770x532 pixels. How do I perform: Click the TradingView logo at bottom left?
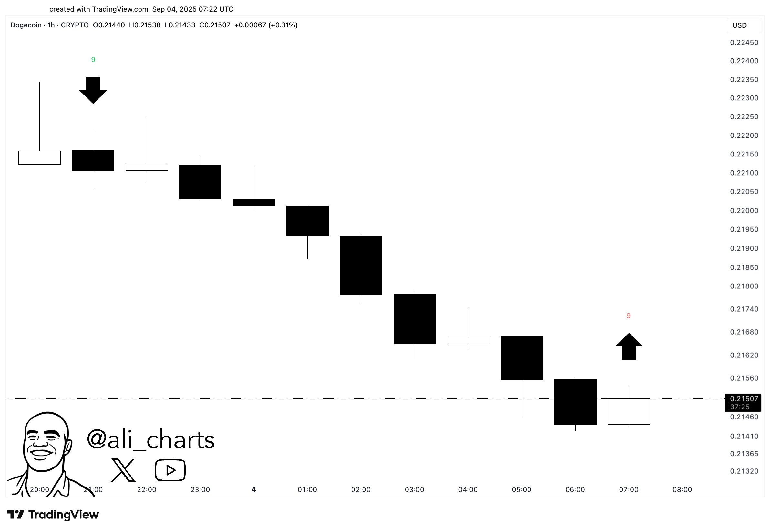pyautogui.click(x=53, y=515)
